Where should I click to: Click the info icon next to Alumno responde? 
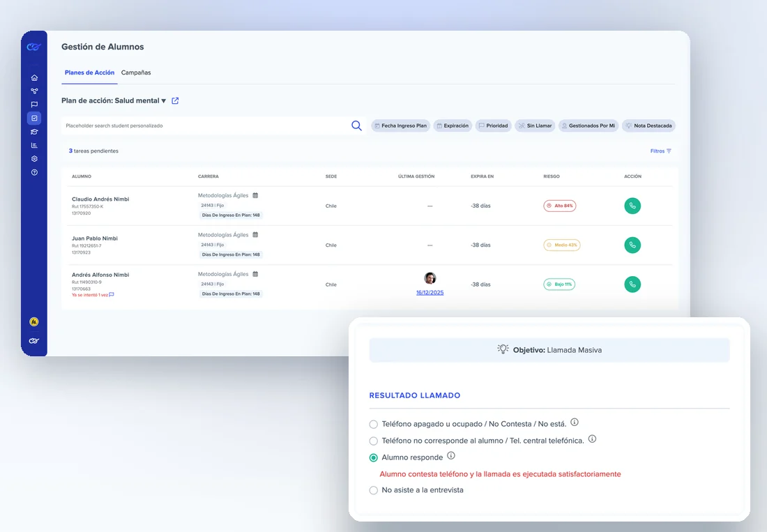click(451, 456)
